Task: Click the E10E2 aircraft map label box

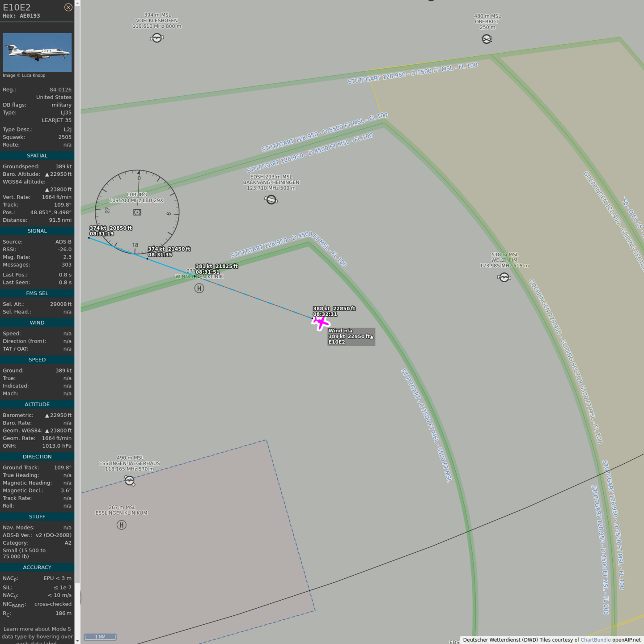Action: pyautogui.click(x=351, y=336)
